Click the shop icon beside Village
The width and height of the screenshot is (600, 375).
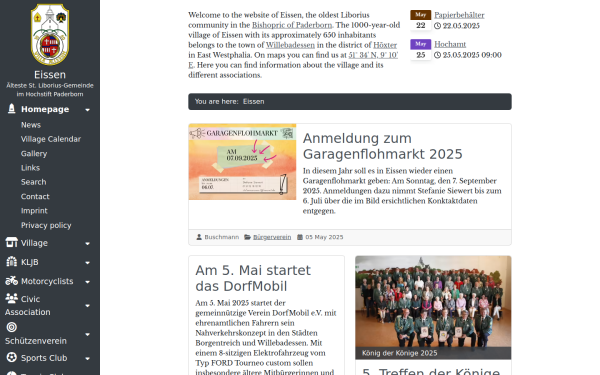(x=11, y=242)
